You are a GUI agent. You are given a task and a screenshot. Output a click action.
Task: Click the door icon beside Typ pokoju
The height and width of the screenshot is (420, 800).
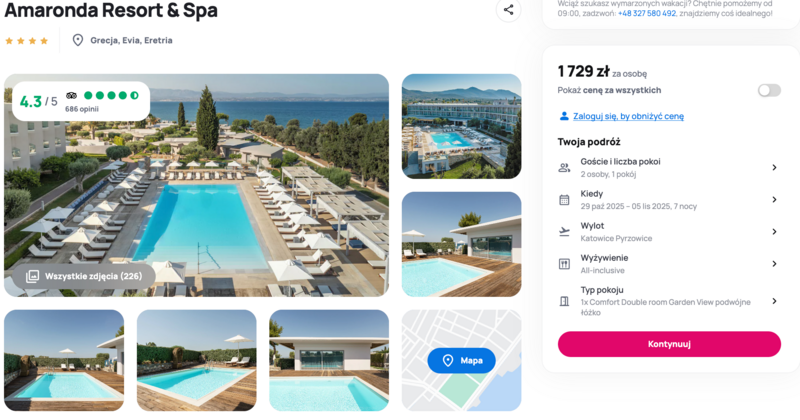point(564,301)
